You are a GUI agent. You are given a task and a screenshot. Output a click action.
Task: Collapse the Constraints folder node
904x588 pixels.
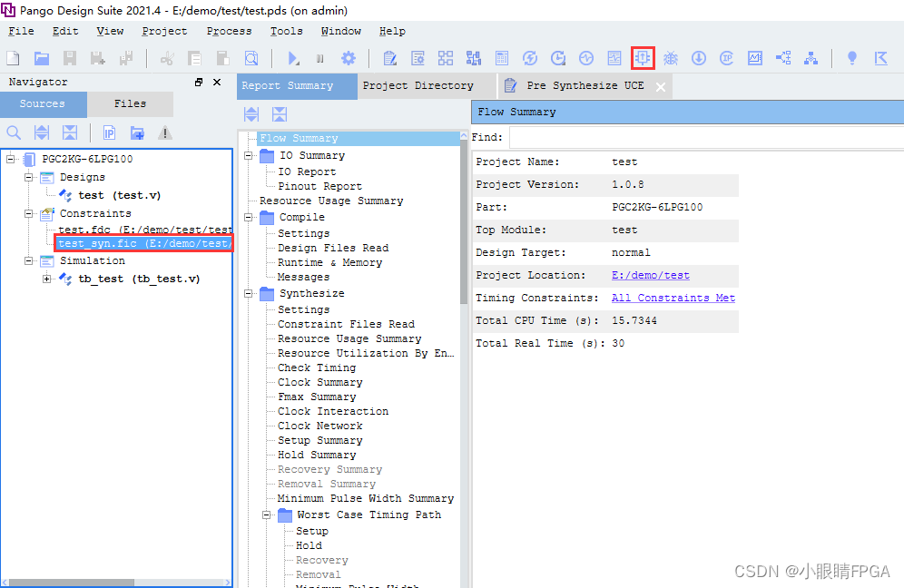(x=28, y=213)
